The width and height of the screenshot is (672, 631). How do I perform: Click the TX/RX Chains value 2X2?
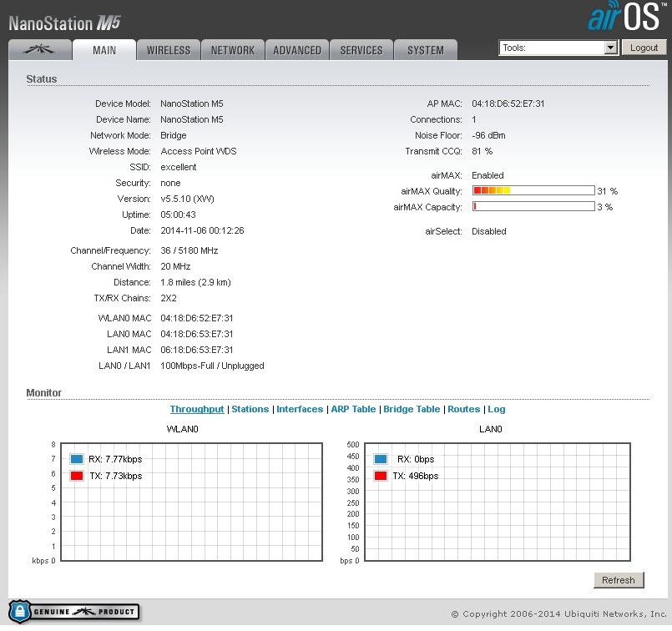(169, 298)
